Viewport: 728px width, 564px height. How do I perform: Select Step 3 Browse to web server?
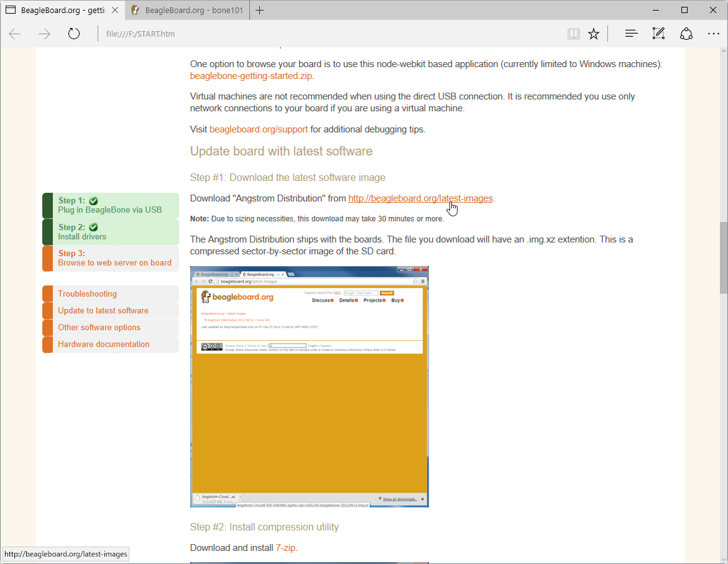(111, 258)
